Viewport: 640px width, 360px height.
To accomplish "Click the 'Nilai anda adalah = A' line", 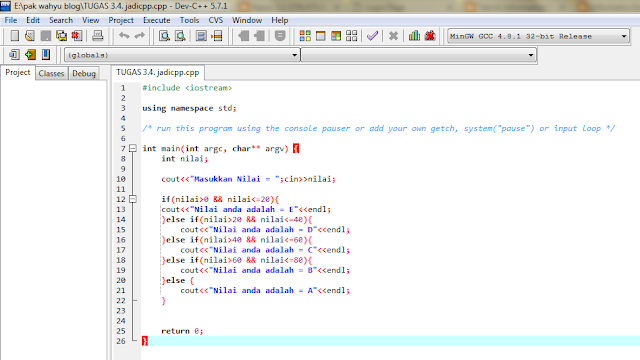I will (x=265, y=291).
